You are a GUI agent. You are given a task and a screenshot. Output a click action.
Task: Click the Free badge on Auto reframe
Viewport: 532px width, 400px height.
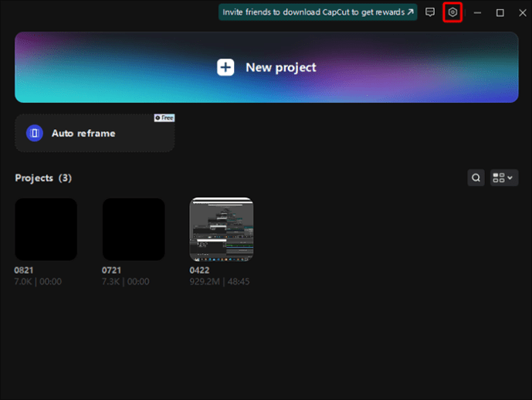click(164, 117)
